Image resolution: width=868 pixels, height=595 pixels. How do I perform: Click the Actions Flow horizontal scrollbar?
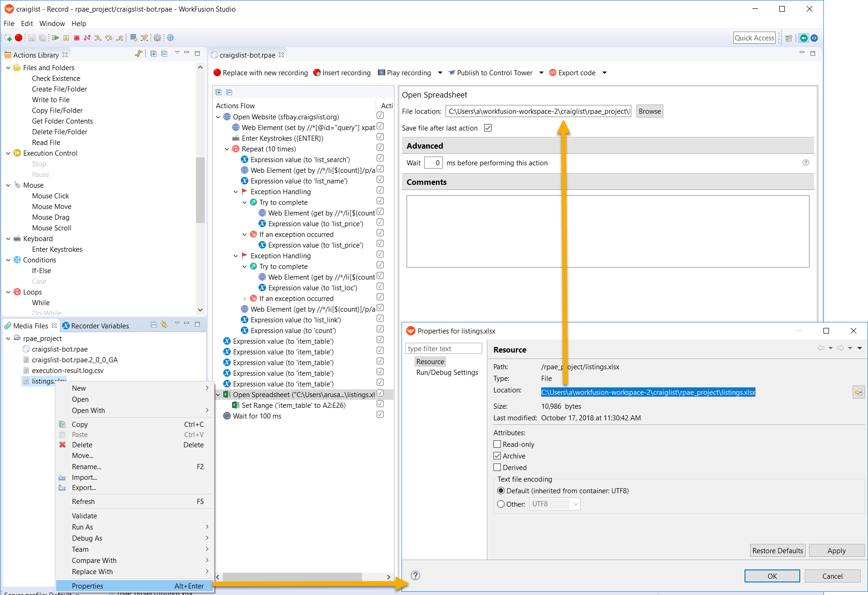click(293, 577)
